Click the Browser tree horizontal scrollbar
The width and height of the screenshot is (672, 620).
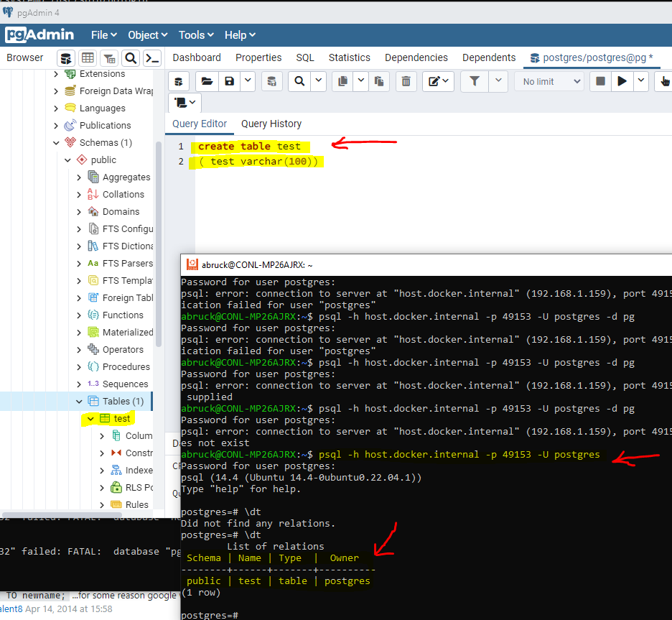62,514
